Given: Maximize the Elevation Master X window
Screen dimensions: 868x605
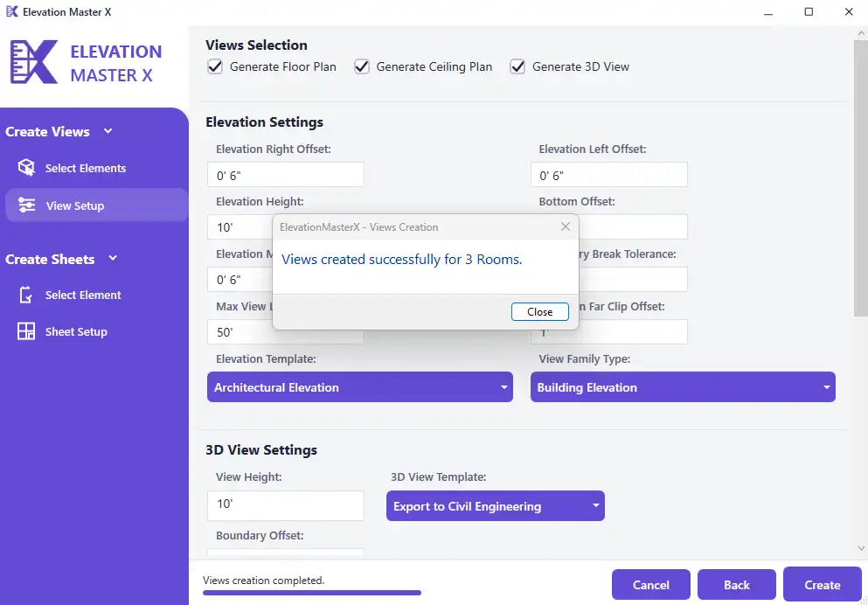Looking at the screenshot, I should click(809, 12).
